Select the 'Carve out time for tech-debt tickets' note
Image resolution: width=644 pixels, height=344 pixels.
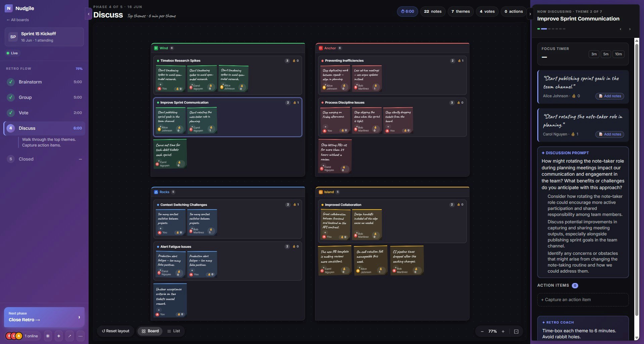[x=169, y=154]
